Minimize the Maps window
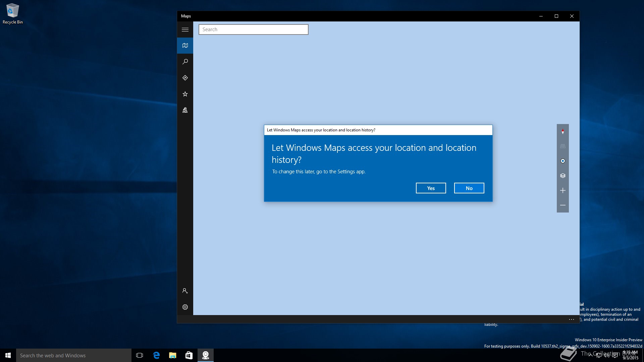Screen dimensions: 644x362 click(541, 16)
